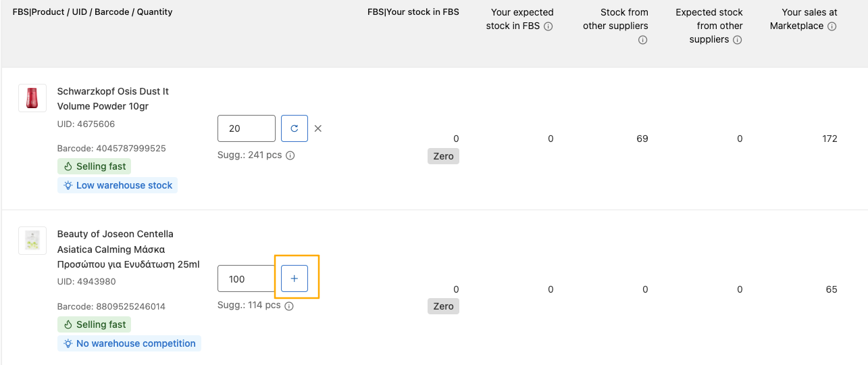Edit the Schwarzkopf quantity field showing 20
Screen dimensions: 868x365
pyautogui.click(x=247, y=128)
